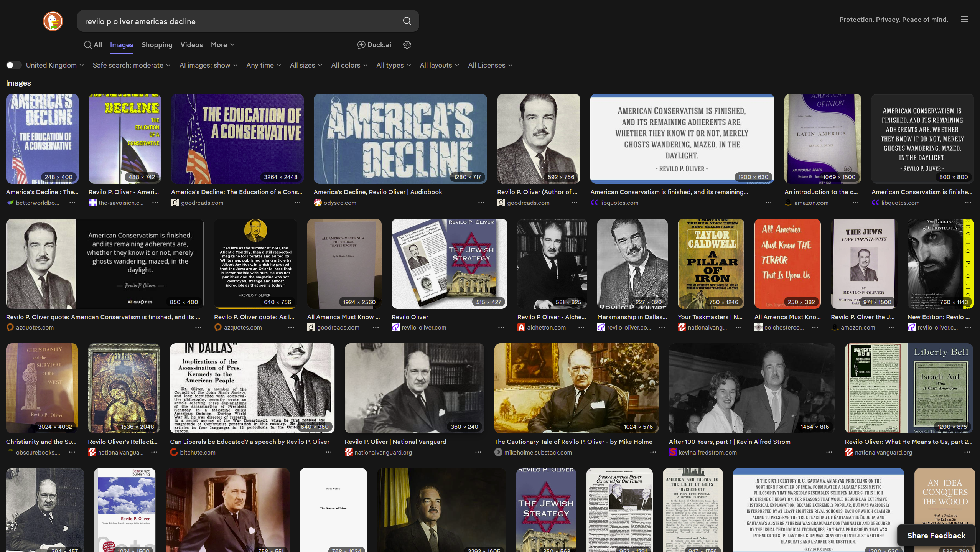Click the mikeholme.substack.com favicon

point(498,453)
